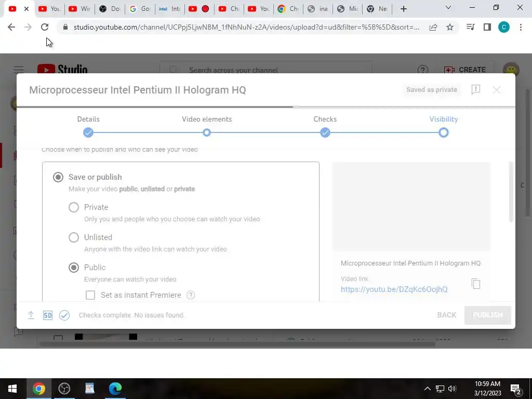532x399 pixels.
Task: Open the premiere help question icon
Action: [191, 295]
